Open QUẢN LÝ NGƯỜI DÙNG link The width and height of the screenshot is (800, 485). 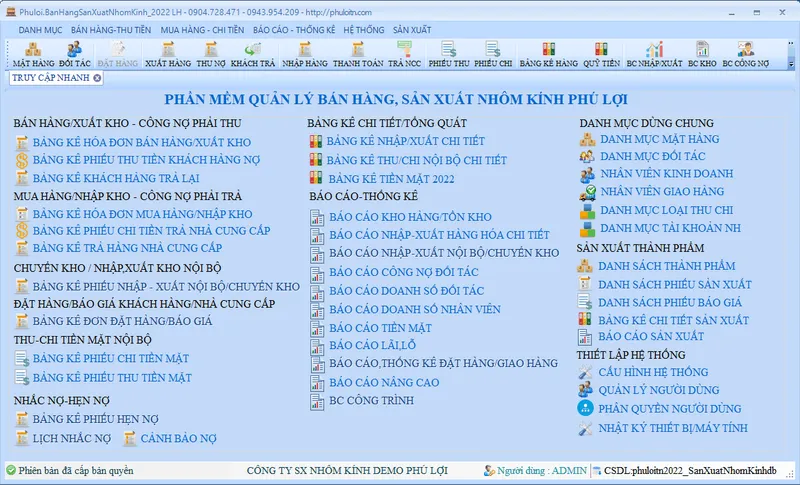tap(659, 391)
